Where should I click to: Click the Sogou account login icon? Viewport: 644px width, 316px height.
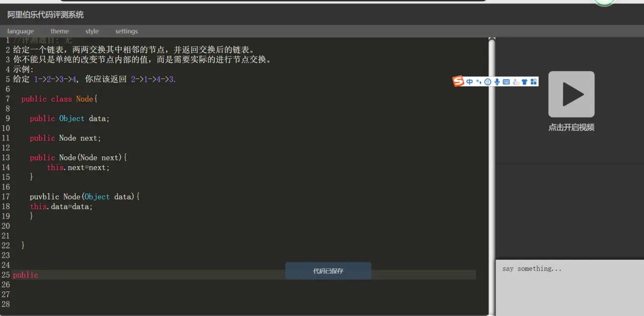tap(516, 82)
